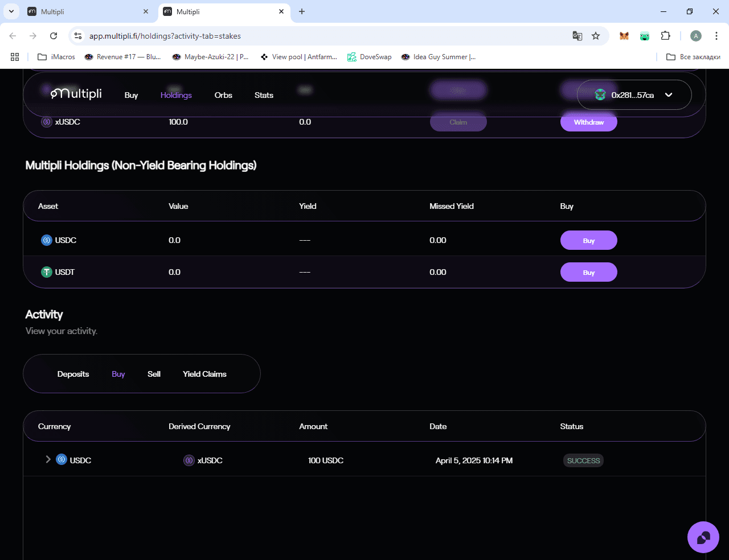Screen dimensions: 729x560
Task: Click Buy button in USDT row
Action: (589, 272)
